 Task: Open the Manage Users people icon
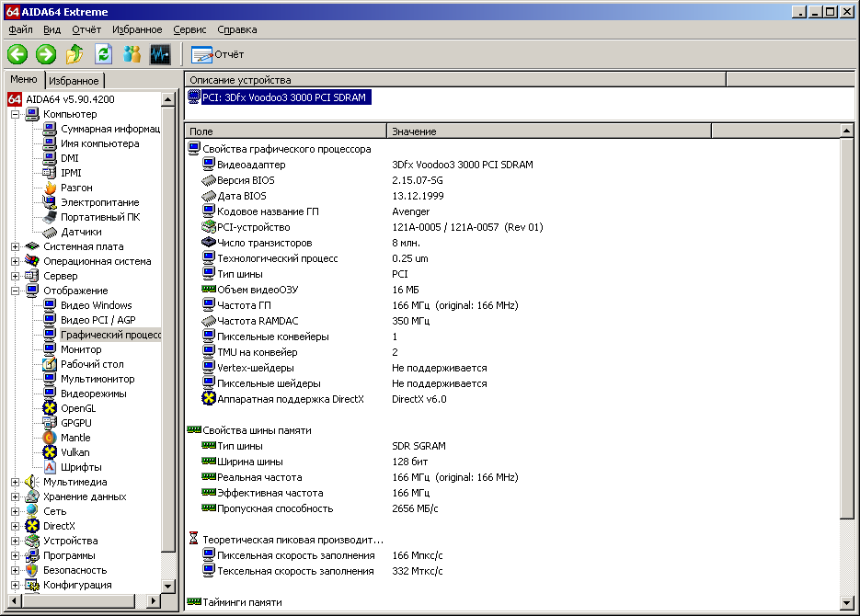click(132, 54)
